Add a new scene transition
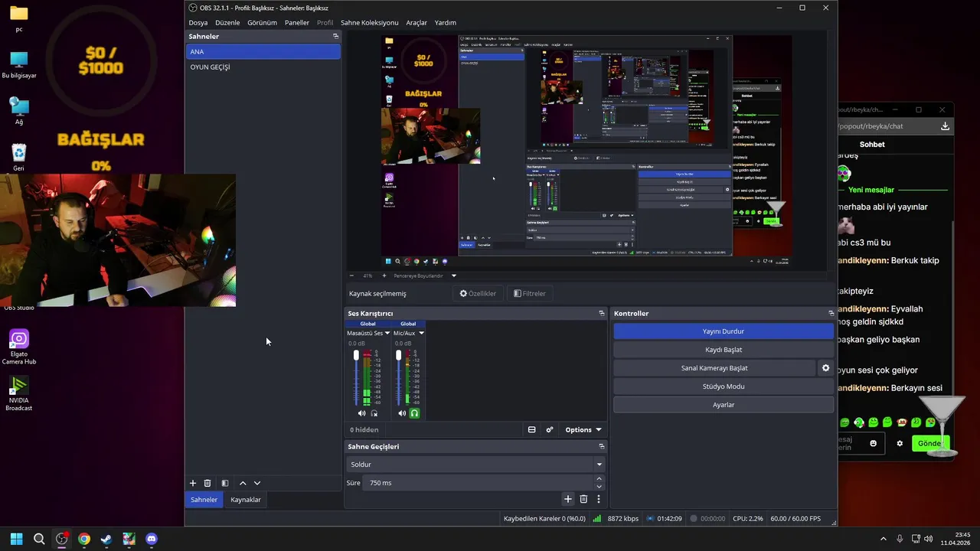The image size is (980, 551). [x=568, y=499]
